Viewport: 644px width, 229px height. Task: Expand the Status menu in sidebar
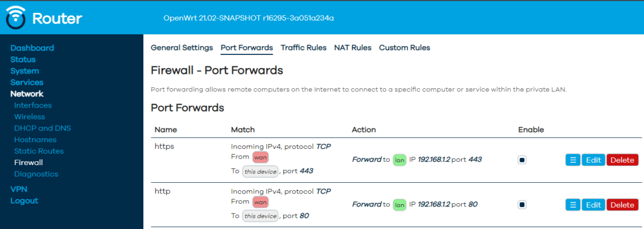(x=23, y=59)
